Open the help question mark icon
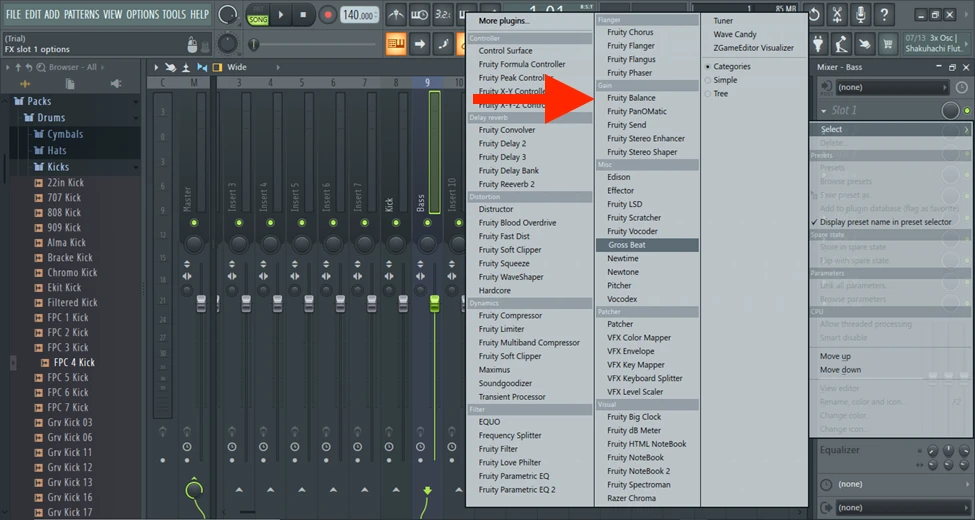The width and height of the screenshot is (975, 520). (886, 14)
